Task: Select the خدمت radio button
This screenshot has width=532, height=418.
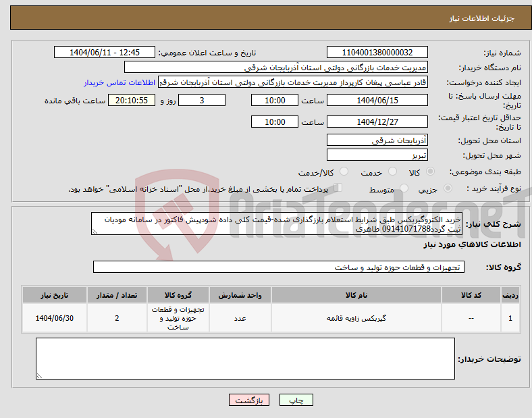Action: pyautogui.click(x=392, y=172)
